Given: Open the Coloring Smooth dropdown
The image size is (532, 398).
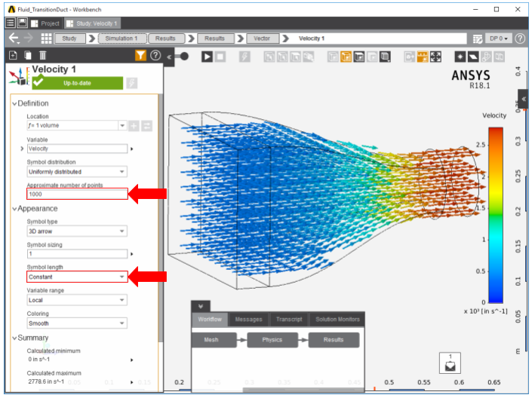Looking at the screenshot, I should click(x=77, y=323).
